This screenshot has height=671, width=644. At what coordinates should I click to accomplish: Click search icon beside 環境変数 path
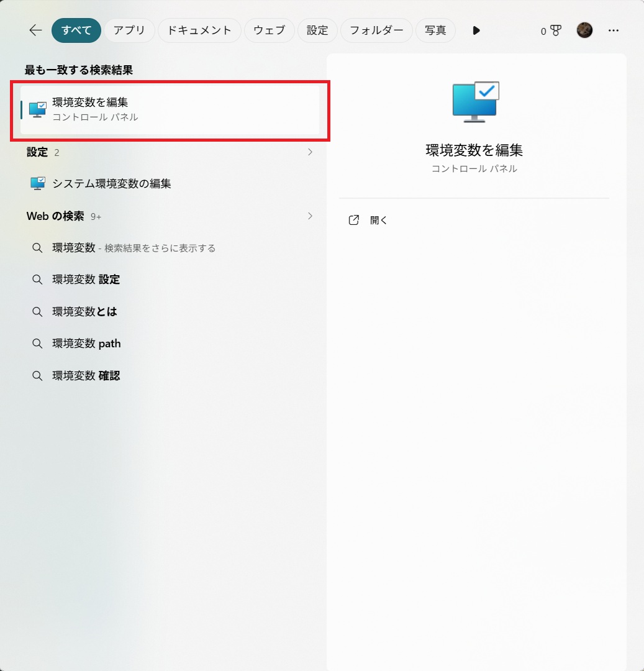click(x=37, y=344)
